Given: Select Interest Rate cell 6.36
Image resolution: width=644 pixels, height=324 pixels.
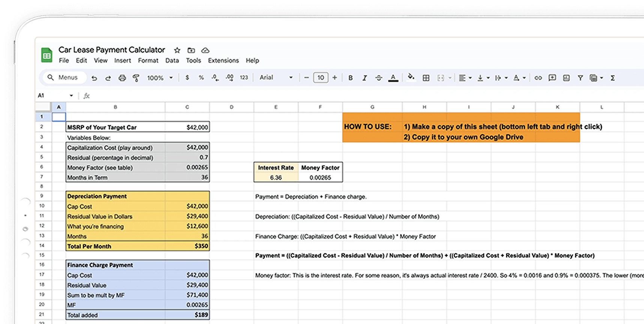Looking at the screenshot, I should point(276,177).
